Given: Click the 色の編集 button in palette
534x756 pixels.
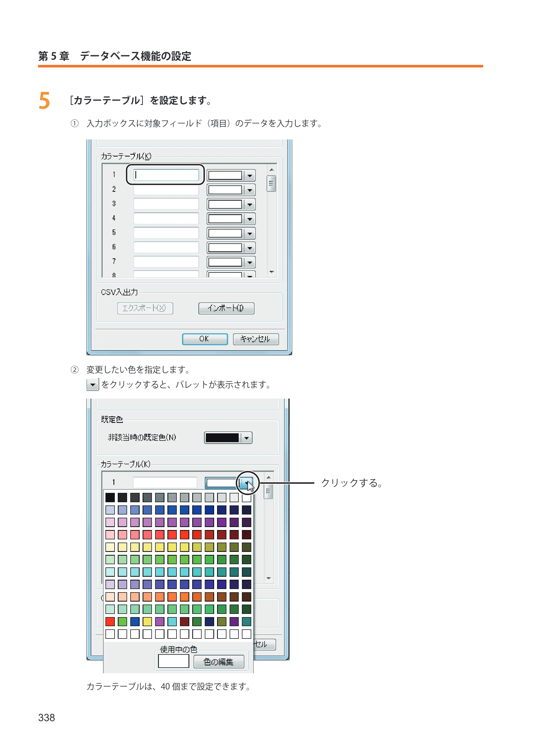Looking at the screenshot, I should (x=219, y=662).
